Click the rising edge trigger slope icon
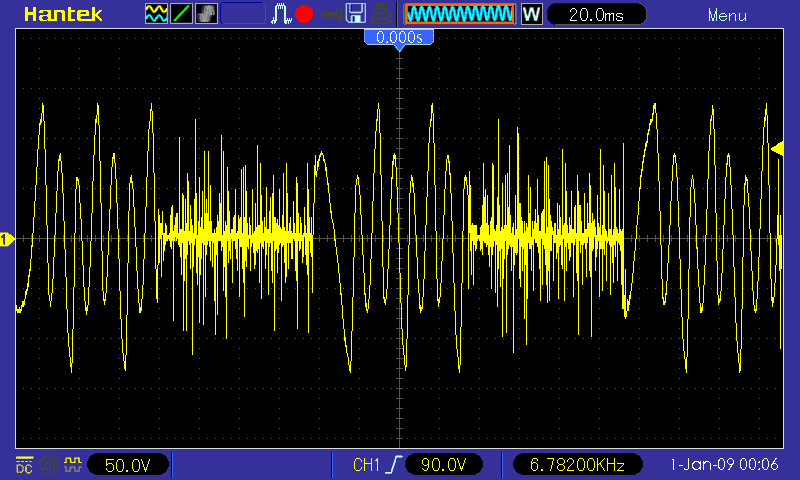 tap(394, 465)
